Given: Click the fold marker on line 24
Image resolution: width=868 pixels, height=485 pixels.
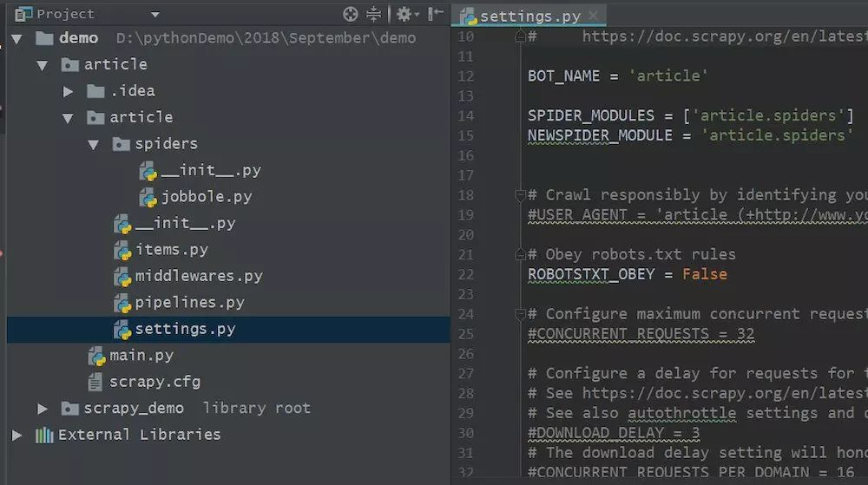Looking at the screenshot, I should (x=520, y=315).
